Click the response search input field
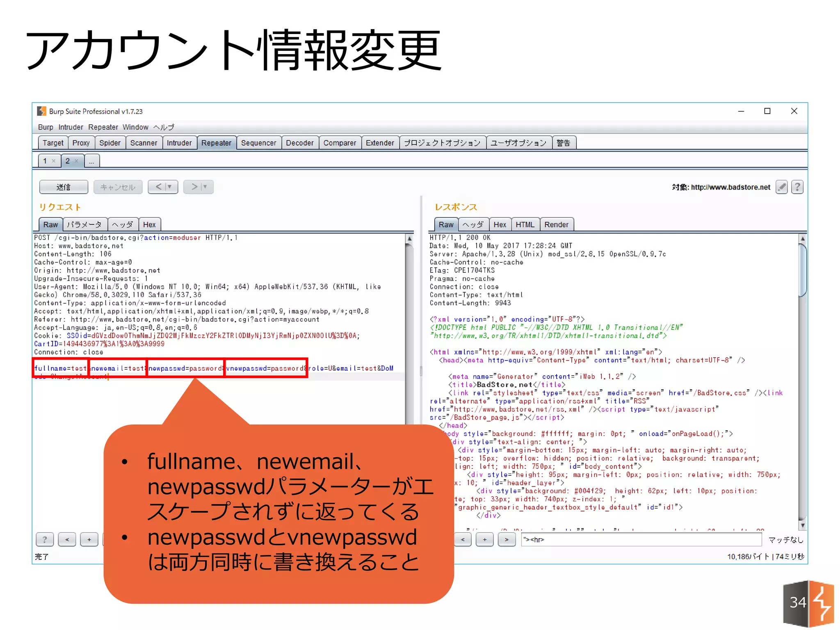 (x=641, y=539)
